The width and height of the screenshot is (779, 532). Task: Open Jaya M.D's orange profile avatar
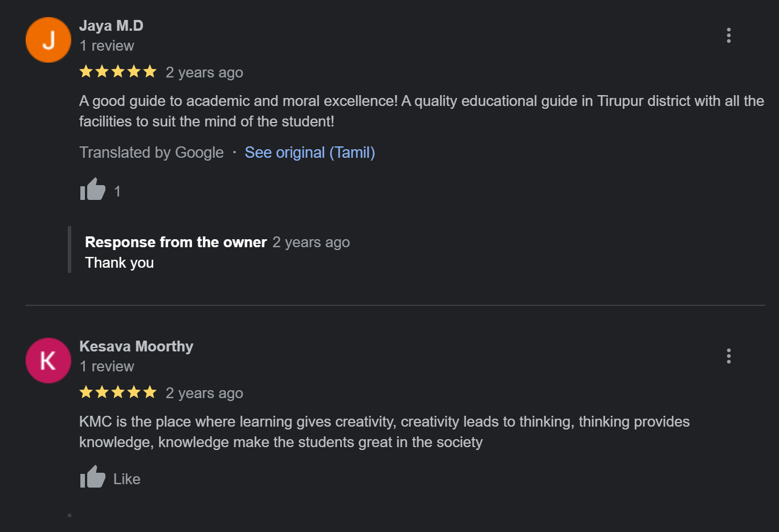click(48, 40)
